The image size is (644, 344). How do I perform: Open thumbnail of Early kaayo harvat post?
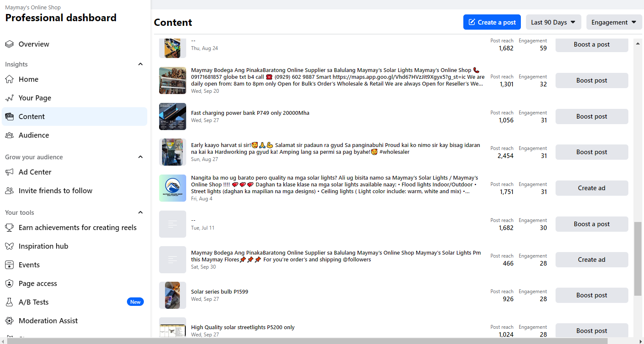click(173, 152)
